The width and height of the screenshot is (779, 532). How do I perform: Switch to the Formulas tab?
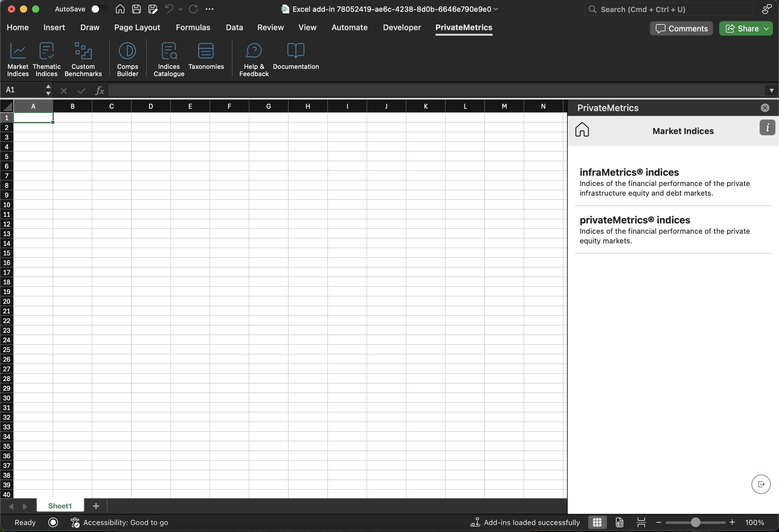(x=193, y=27)
